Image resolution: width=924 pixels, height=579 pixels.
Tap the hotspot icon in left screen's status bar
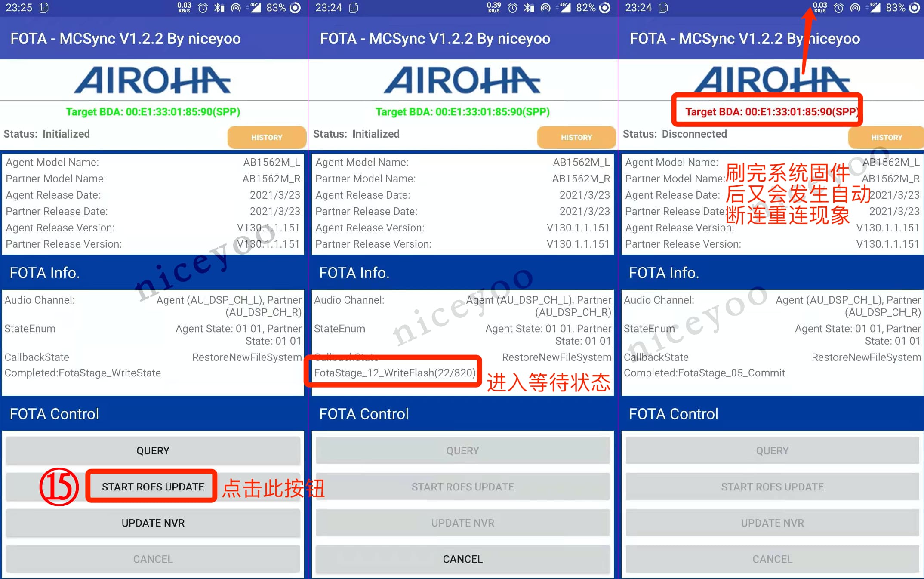tap(236, 8)
